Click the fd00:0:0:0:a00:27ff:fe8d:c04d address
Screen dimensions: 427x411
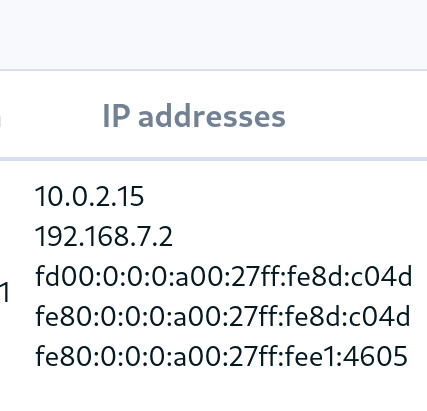[x=224, y=276]
